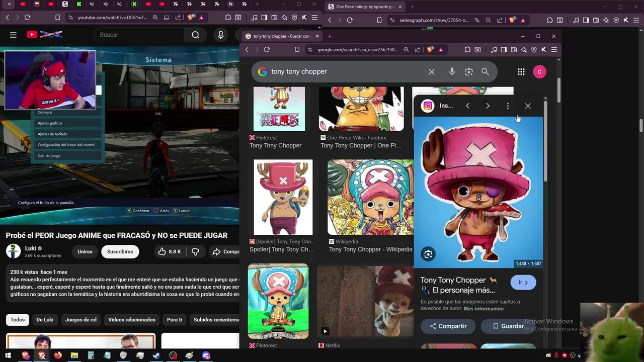Open the Más información copyright link
Viewport: 644px width, 362px height.
tap(484, 309)
